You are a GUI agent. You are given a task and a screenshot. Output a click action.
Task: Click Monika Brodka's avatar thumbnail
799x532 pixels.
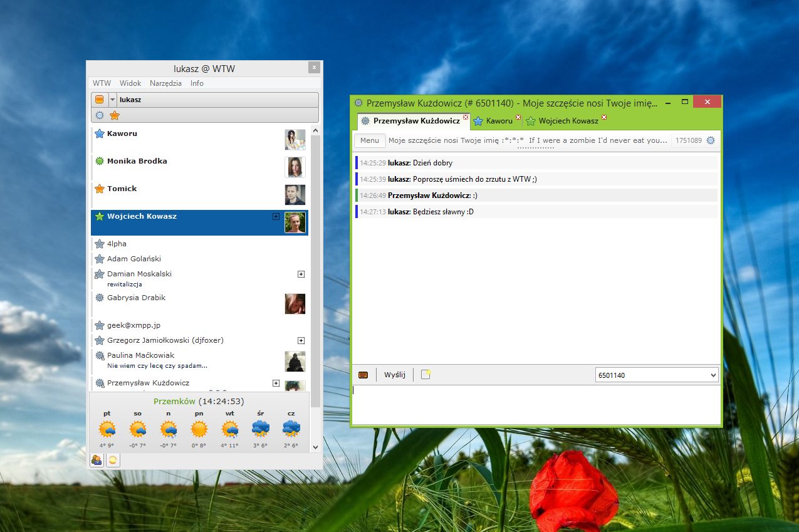295,167
